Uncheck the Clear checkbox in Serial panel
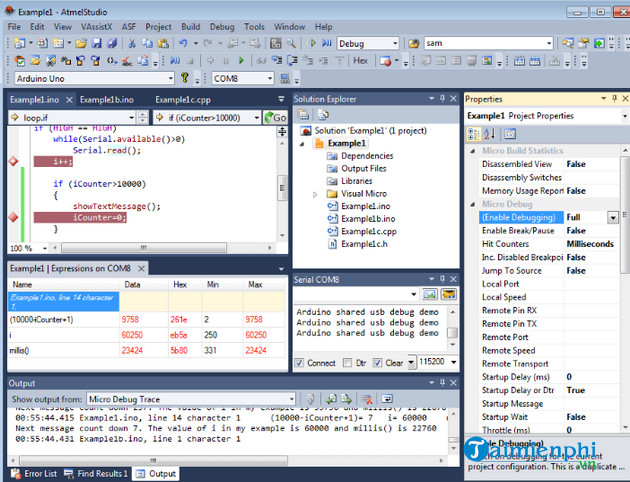 (379, 363)
